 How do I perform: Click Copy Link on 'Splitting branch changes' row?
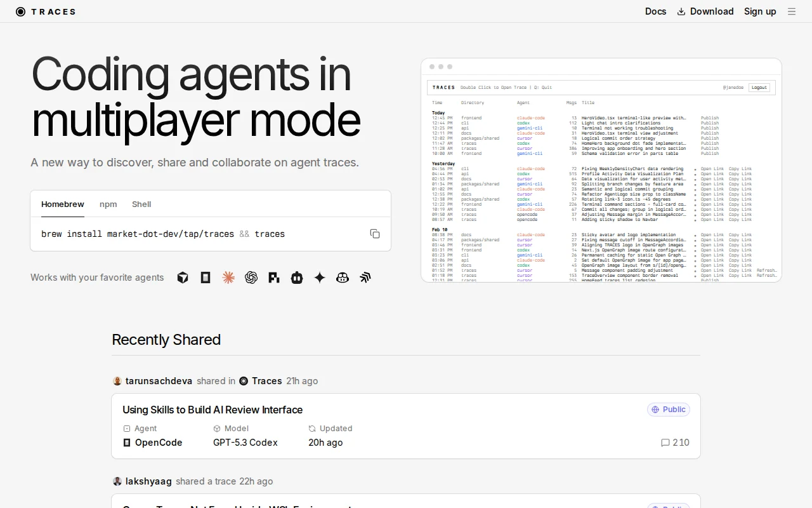click(x=740, y=184)
